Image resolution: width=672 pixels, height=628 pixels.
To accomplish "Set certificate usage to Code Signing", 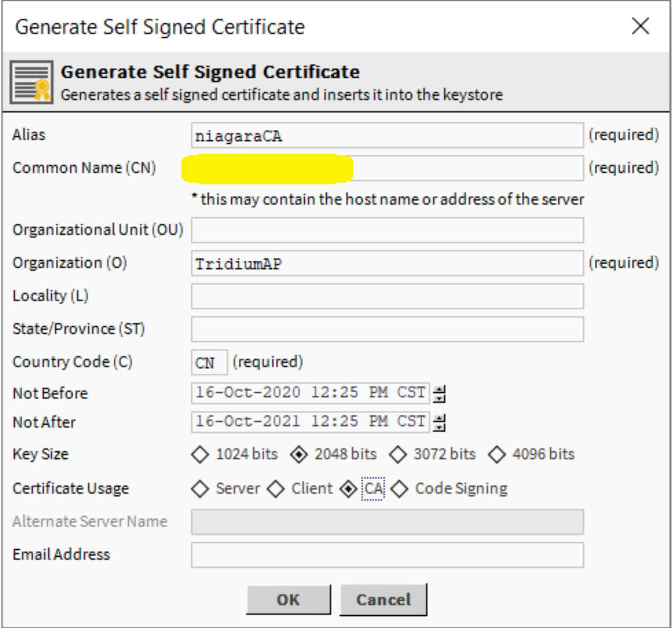I will pyautogui.click(x=400, y=489).
